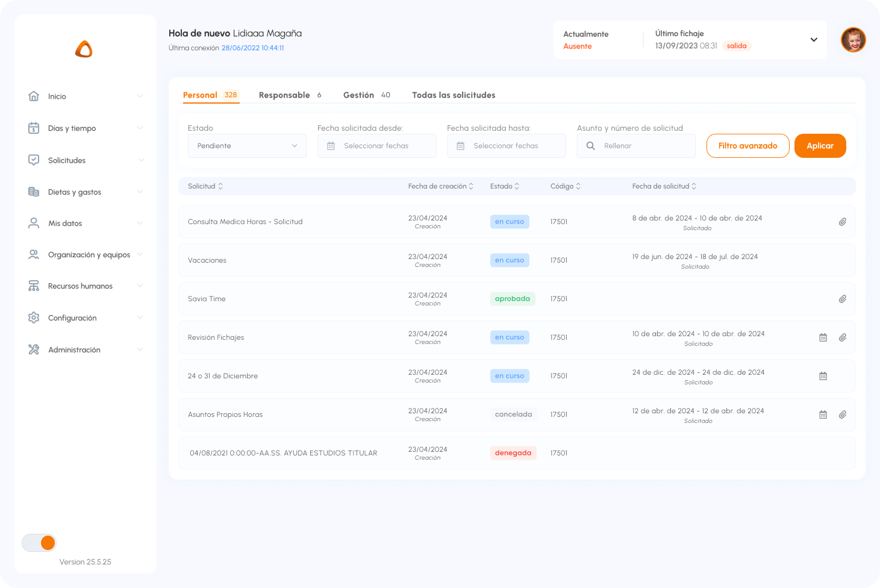880x588 pixels.
Task: Click the Filtro avanzado button
Action: tap(747, 146)
